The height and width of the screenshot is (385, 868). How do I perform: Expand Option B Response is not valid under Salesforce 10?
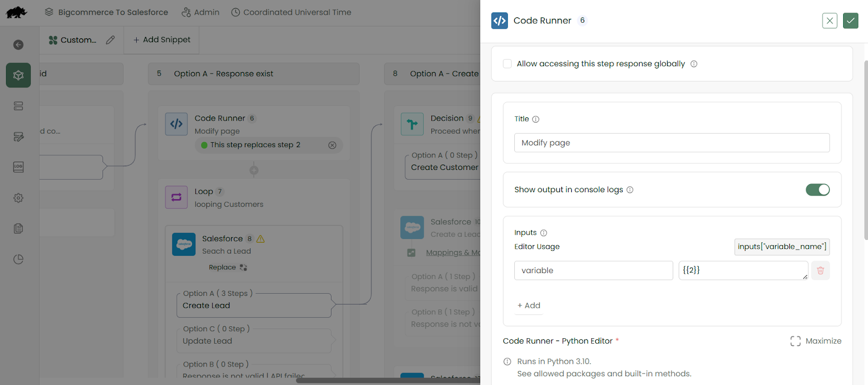(443, 324)
